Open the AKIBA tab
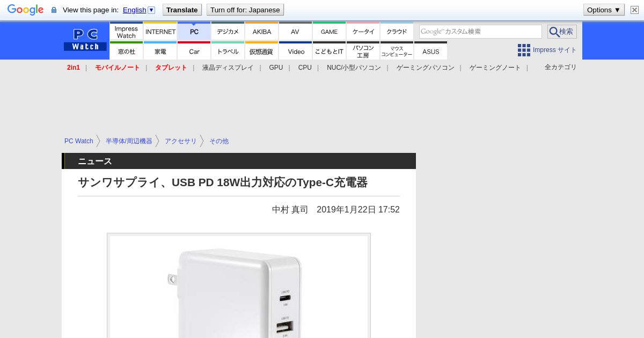The width and height of the screenshot is (644, 338). coord(261,32)
